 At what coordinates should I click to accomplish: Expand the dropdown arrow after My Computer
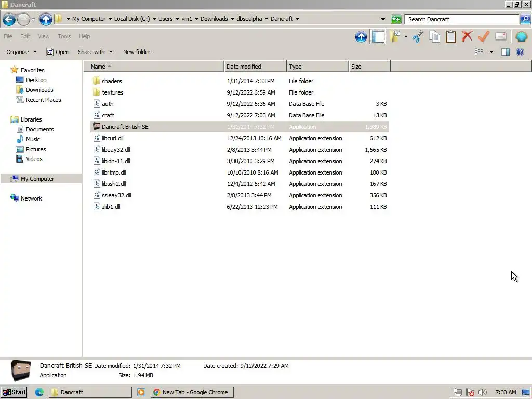pos(110,19)
